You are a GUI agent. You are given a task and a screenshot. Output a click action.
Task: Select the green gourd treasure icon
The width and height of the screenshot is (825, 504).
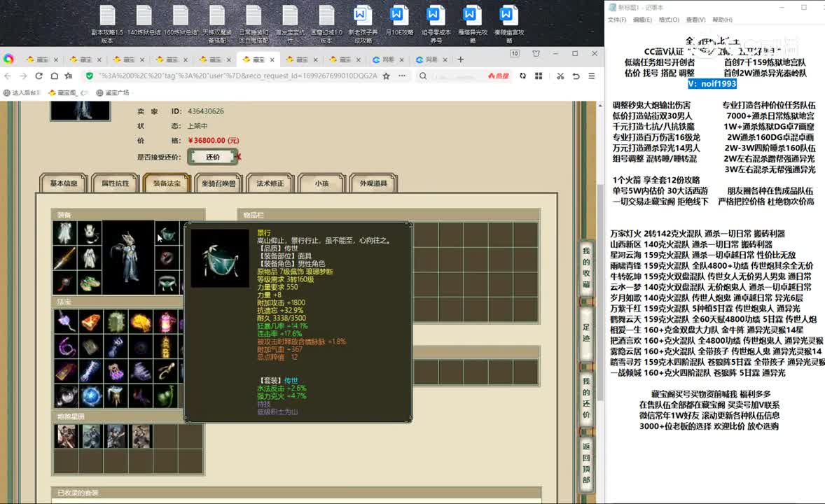coord(166,396)
